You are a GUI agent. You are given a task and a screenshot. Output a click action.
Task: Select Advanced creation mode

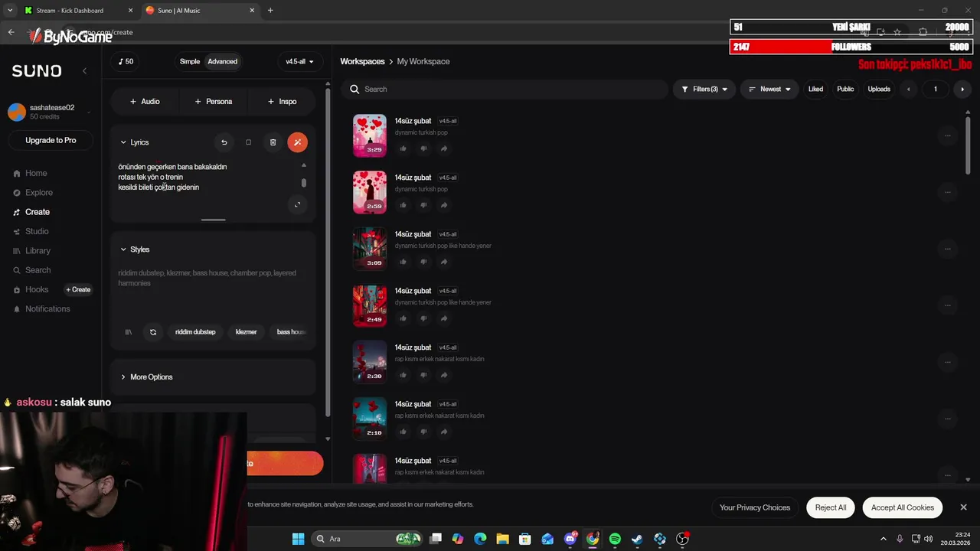tap(223, 61)
